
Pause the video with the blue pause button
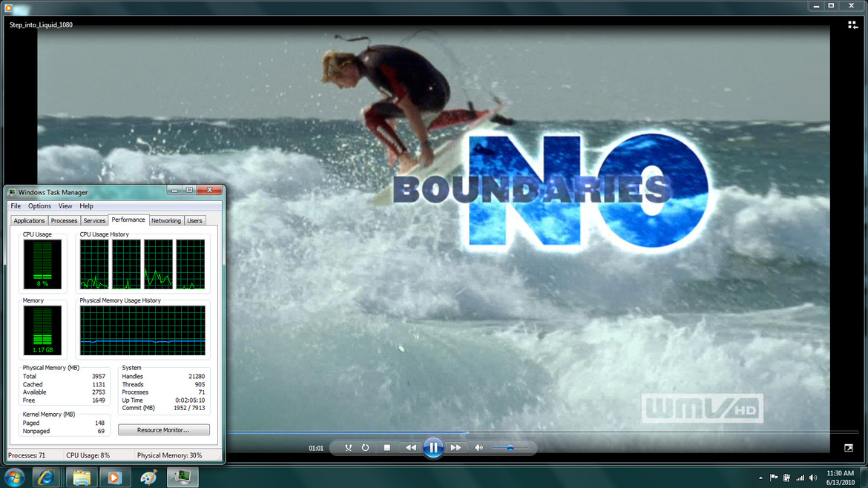(x=433, y=448)
